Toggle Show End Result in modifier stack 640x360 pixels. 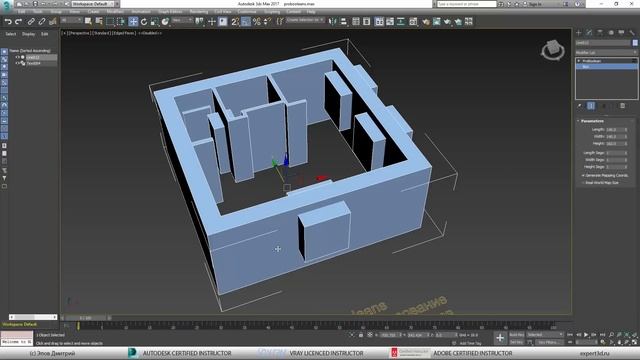point(591,106)
